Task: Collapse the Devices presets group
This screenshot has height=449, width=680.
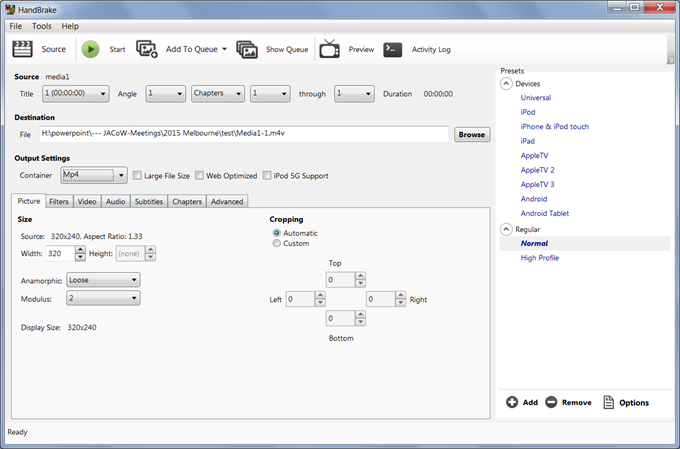Action: coord(506,84)
